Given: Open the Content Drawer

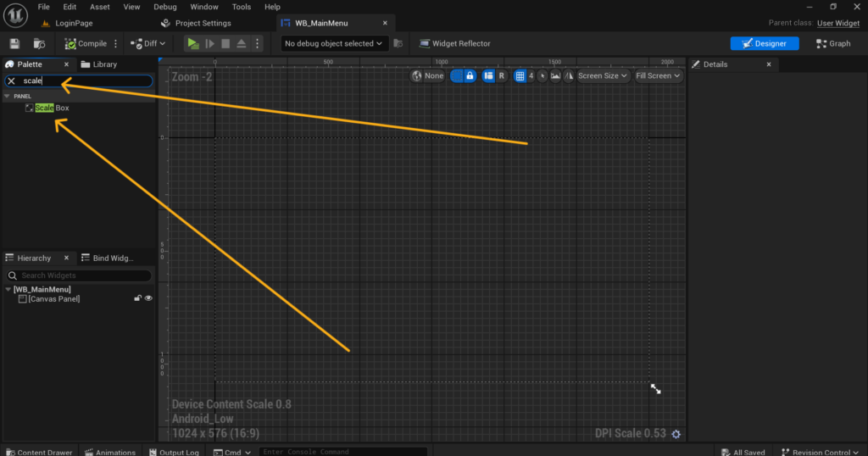Looking at the screenshot, I should click(x=39, y=452).
